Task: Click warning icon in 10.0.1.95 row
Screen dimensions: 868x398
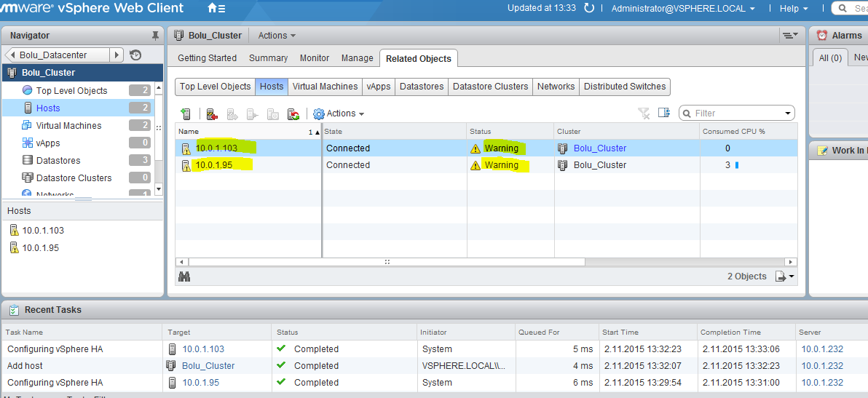Action: pos(475,165)
